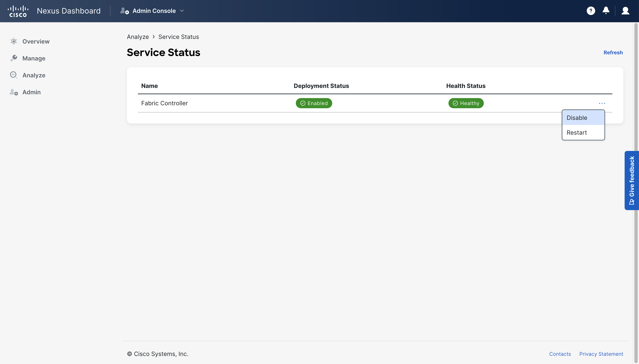Select Restart from the actions menu

pos(583,133)
